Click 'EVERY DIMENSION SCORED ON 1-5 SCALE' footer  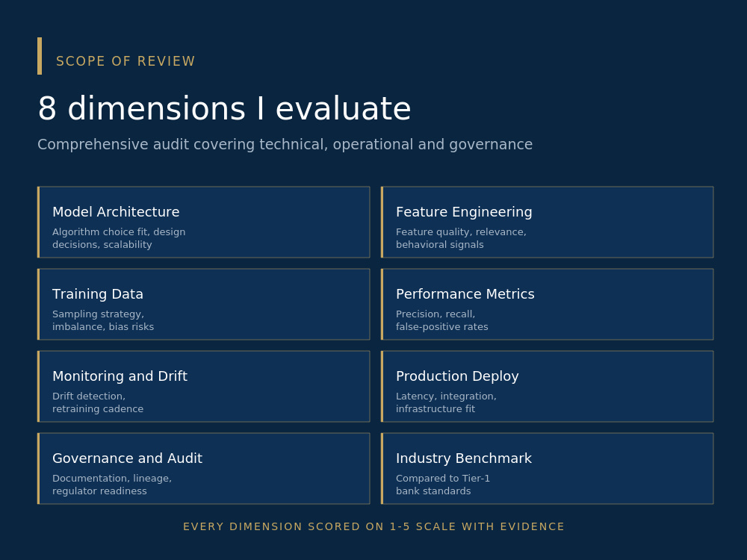[x=373, y=526]
